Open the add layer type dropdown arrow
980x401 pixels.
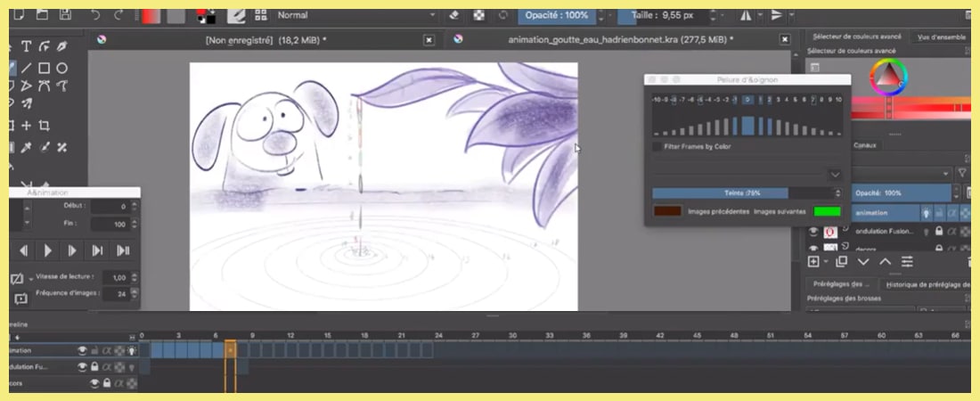pos(826,261)
